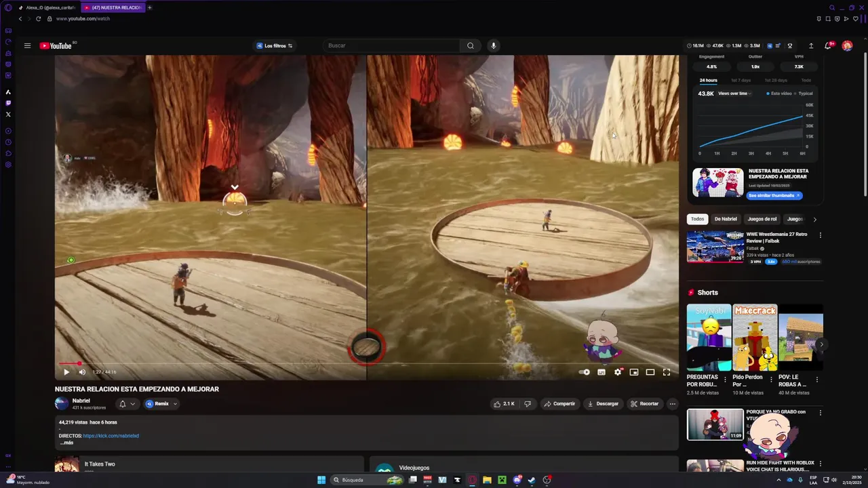Open X icon in browser sidebar
Screen dimensions: 868x488
point(8,114)
